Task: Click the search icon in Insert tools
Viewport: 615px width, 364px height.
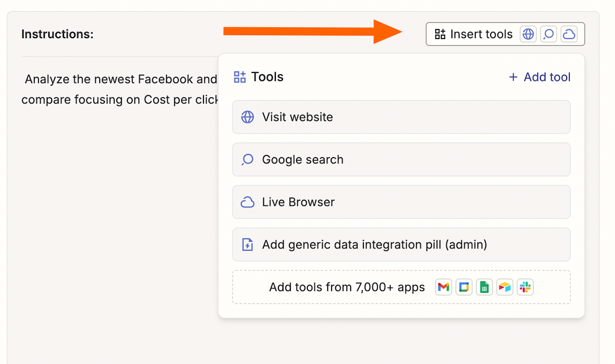Action: click(549, 34)
